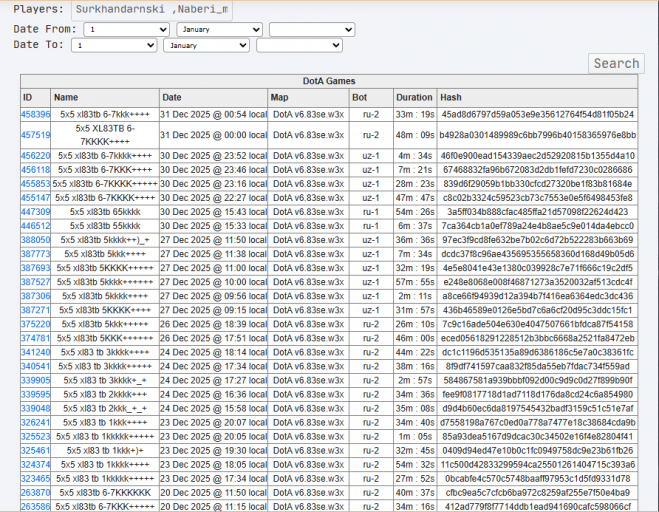Open game ID 325461
Image resolution: width=659 pixels, height=512 pixels.
pyautogui.click(x=35, y=451)
